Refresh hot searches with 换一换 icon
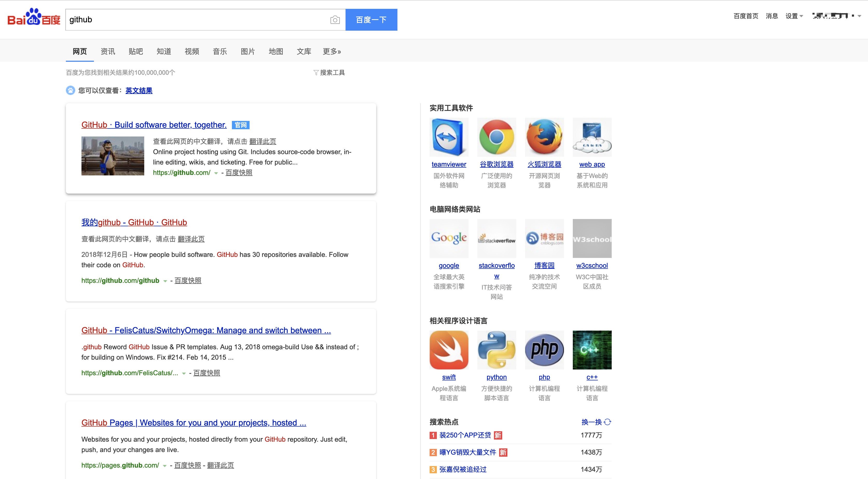 click(x=607, y=422)
